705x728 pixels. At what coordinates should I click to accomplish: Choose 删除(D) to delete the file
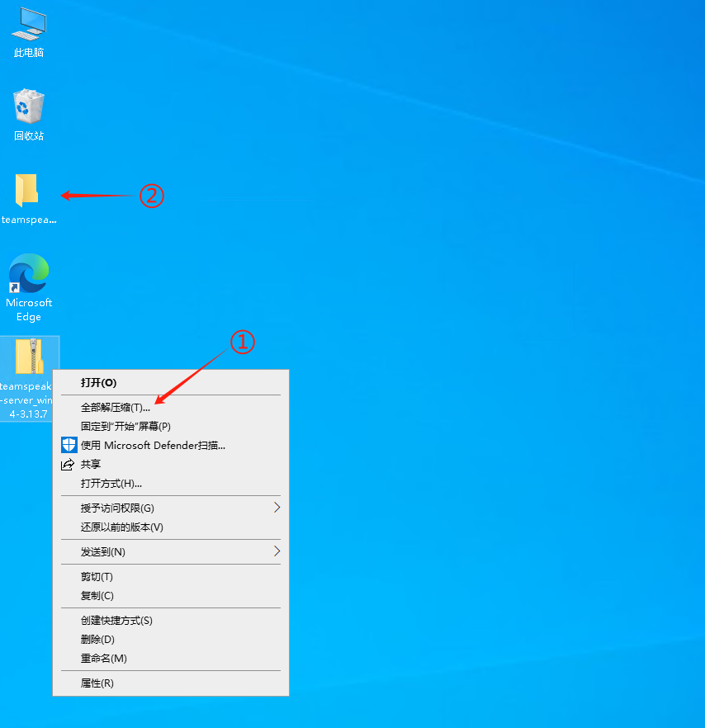pos(171,640)
